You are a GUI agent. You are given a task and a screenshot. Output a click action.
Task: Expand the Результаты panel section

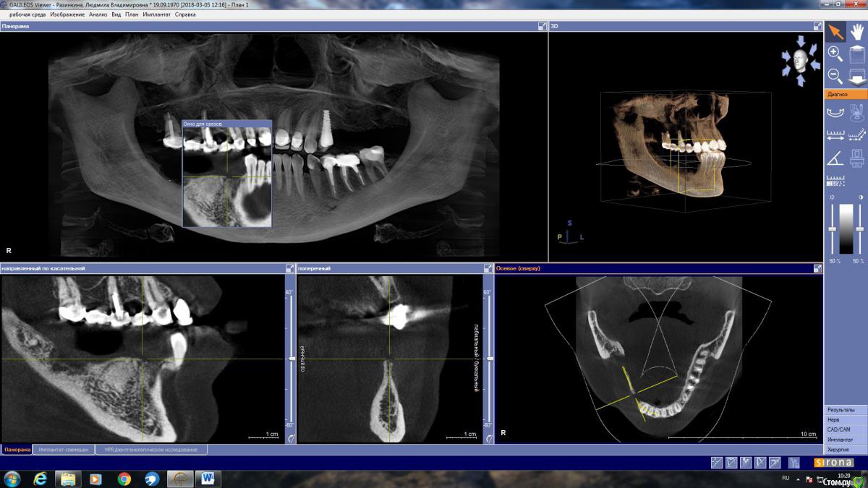pyautogui.click(x=846, y=410)
